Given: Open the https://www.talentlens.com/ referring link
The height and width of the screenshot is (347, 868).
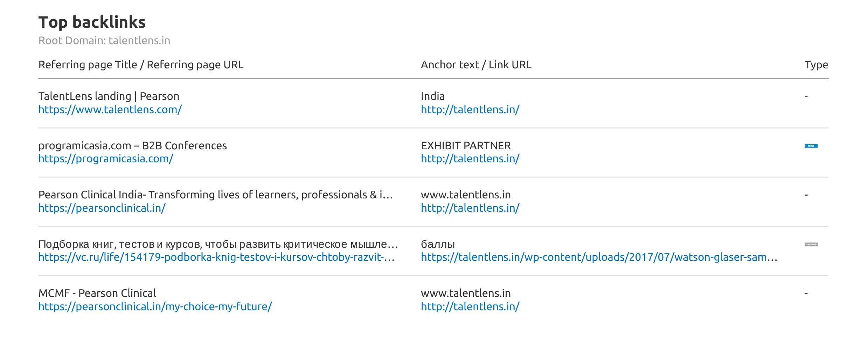Looking at the screenshot, I should click(x=110, y=110).
